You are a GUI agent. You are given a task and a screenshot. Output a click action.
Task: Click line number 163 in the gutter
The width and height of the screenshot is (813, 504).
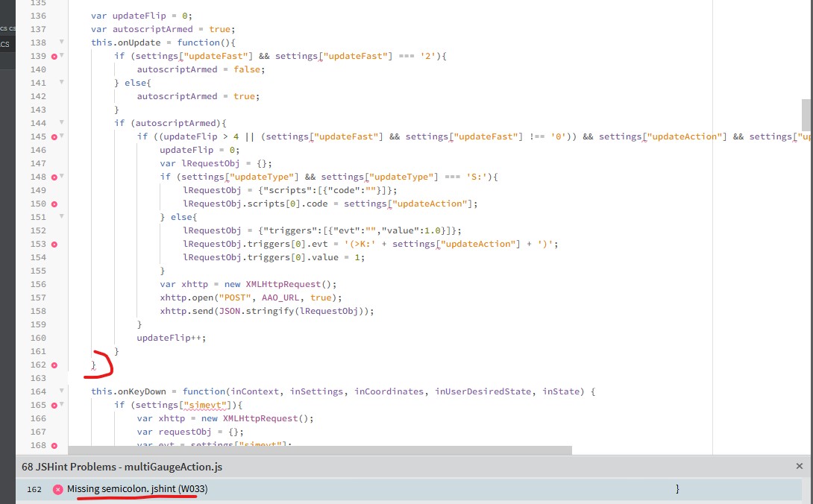(x=38, y=378)
